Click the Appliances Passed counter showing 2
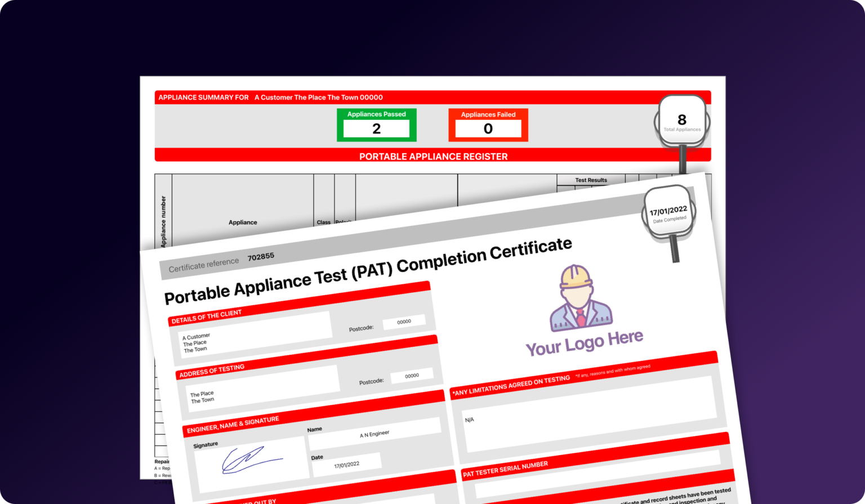 pos(376,129)
